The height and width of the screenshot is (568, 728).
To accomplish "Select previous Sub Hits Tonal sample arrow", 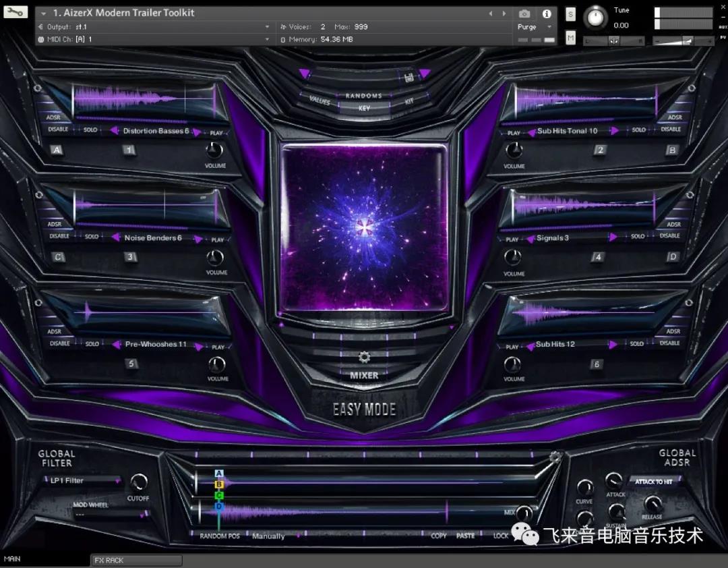I will (532, 133).
